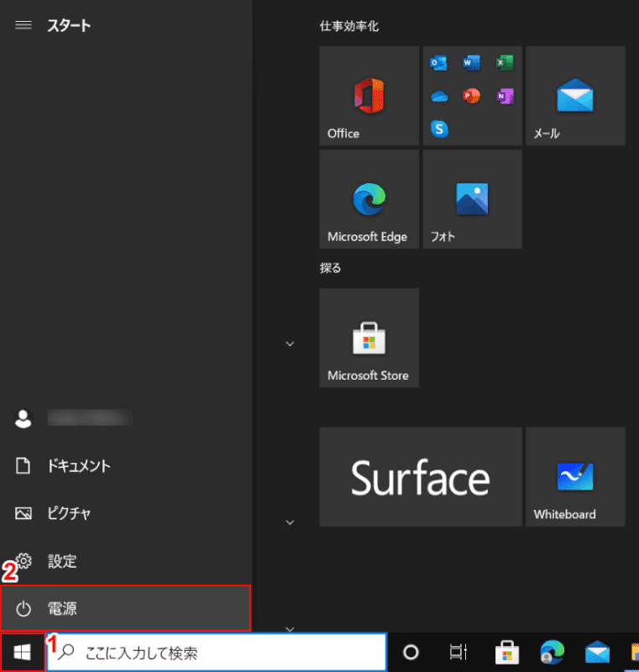
Task: Click the user account icon
Action: click(24, 418)
